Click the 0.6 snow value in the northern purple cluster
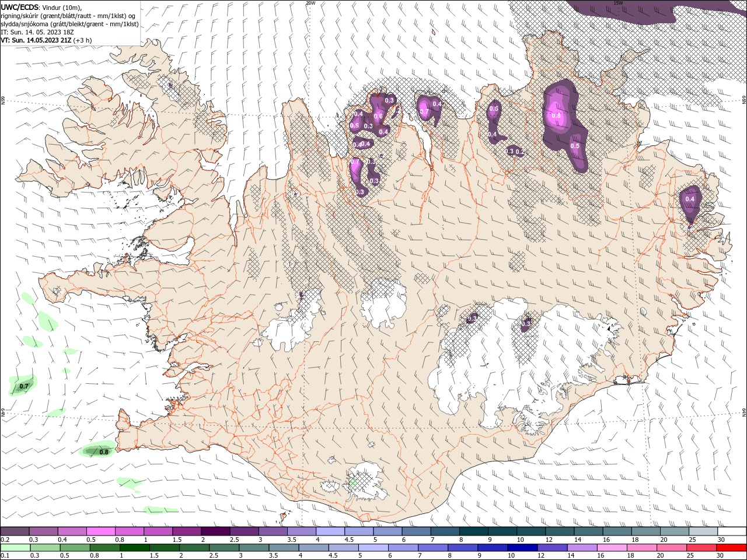This screenshot has height=560, width=747. click(x=378, y=116)
